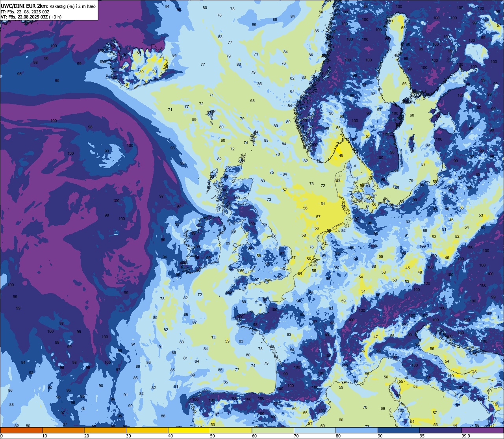Screen dimensions: 504x439
Task: Select the title "UWC/DINI EUR 2km"
Action: [x=24, y=6]
